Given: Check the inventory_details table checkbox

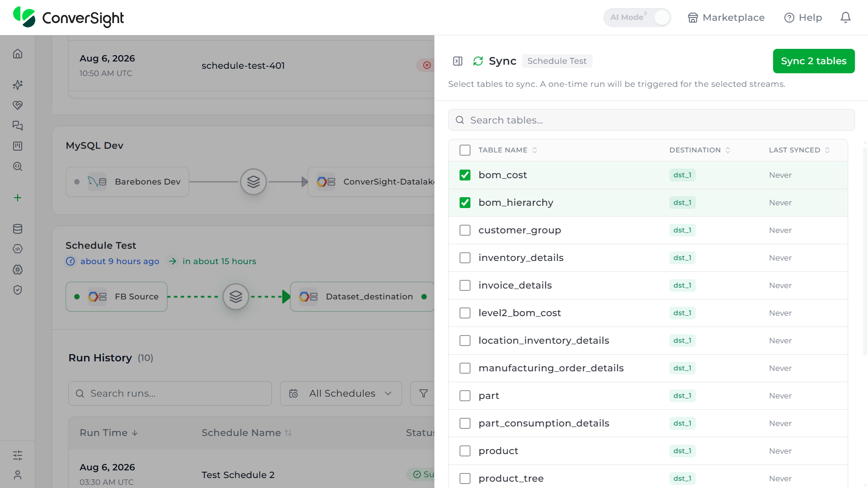Looking at the screenshot, I should coord(465,258).
